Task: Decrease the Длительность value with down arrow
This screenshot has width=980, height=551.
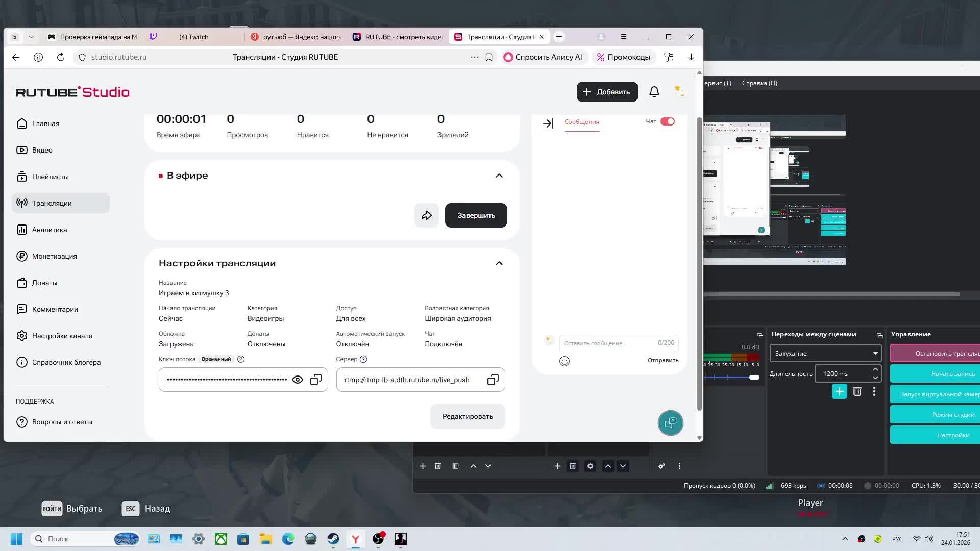Action: click(x=875, y=378)
